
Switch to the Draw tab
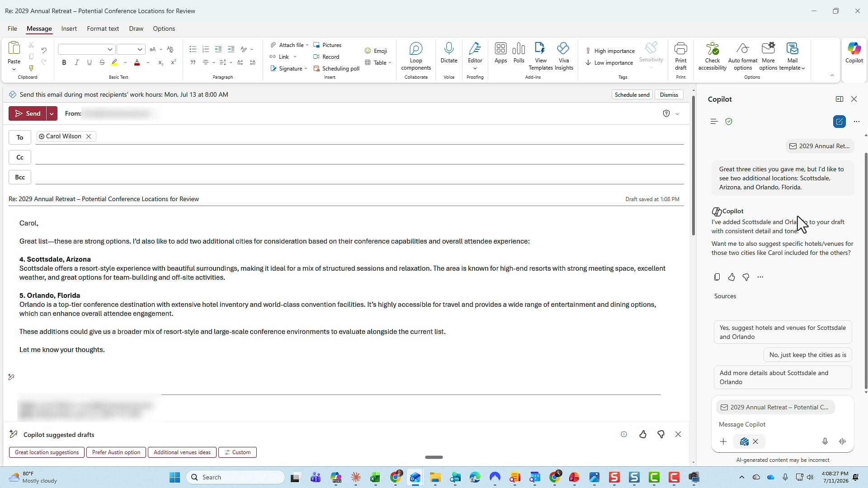tap(136, 28)
